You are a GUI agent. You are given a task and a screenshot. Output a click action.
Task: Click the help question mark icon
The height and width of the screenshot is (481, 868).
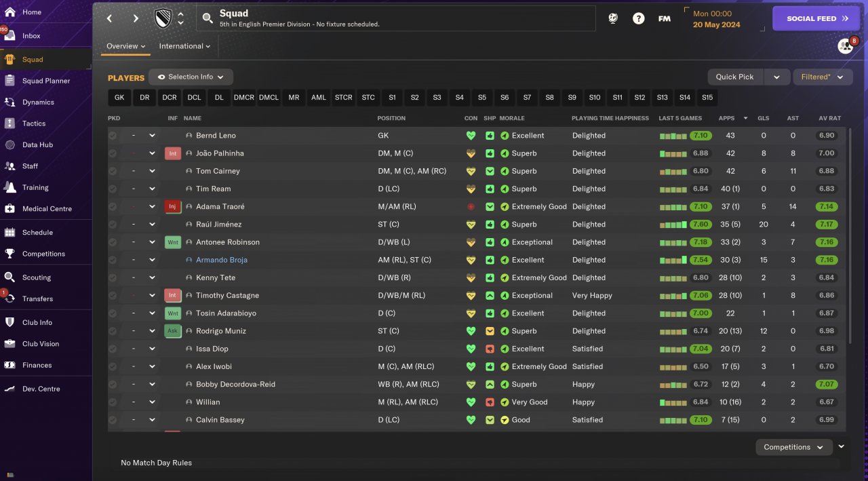pos(638,19)
